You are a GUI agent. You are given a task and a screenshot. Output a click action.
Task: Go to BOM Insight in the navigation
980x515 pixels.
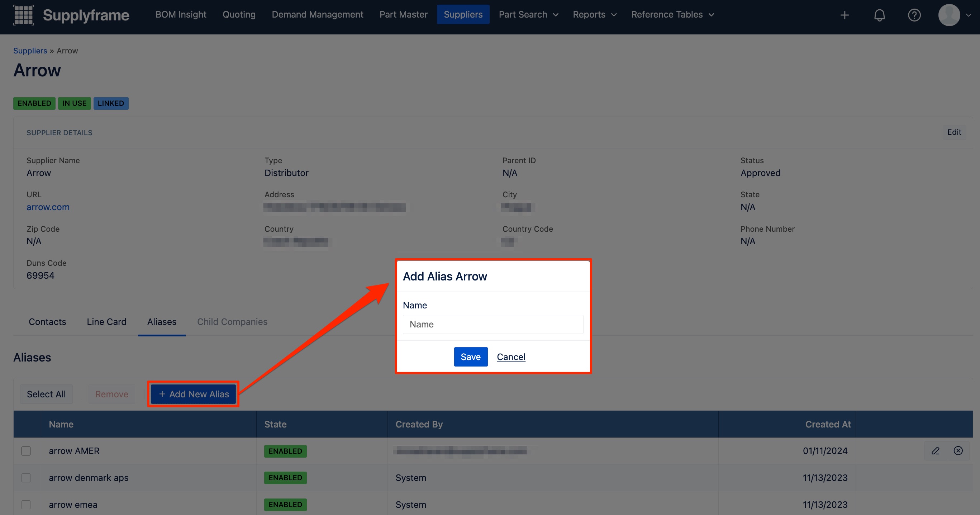(x=181, y=14)
